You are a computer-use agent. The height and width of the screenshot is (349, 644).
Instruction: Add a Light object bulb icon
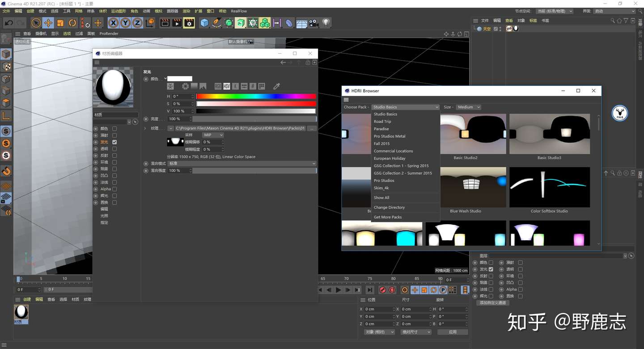[x=326, y=23]
